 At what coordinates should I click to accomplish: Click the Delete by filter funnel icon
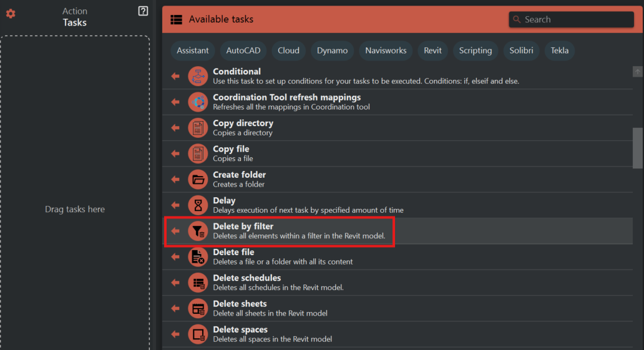[198, 231]
